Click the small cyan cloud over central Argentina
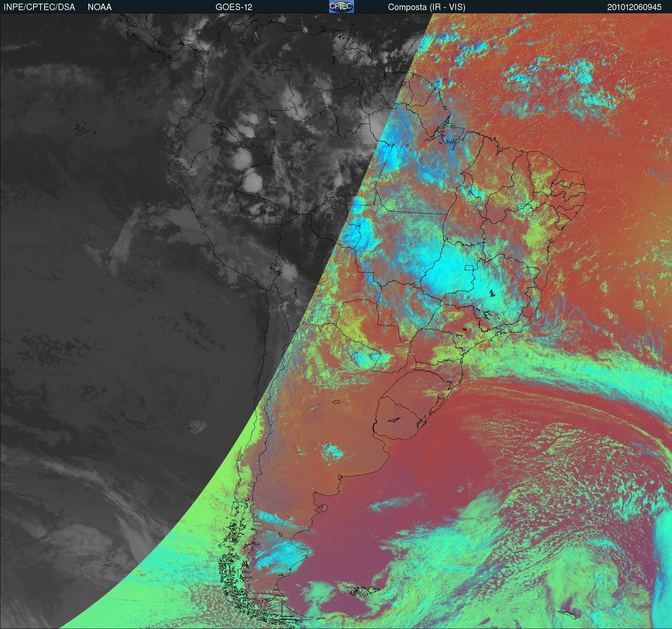The height and width of the screenshot is (629, 672). [332, 451]
